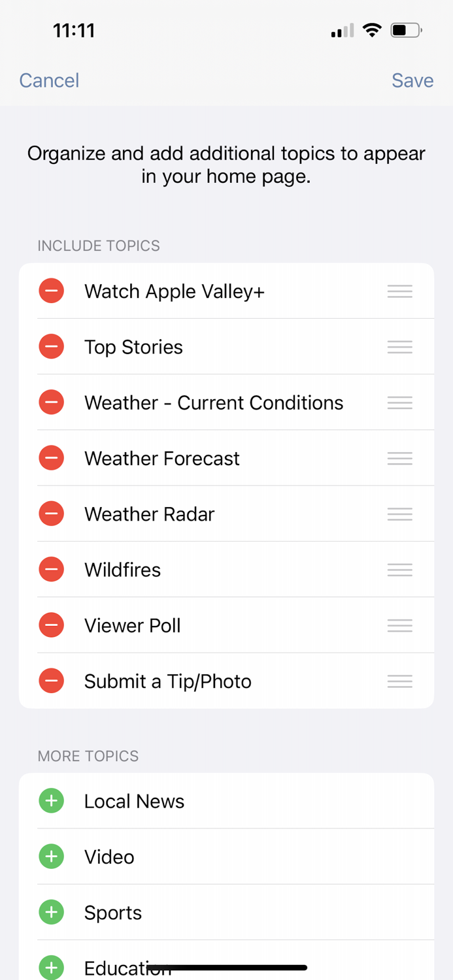Tap the Wi-Fi icon in the status bar
The height and width of the screenshot is (980, 453).
[x=371, y=29]
